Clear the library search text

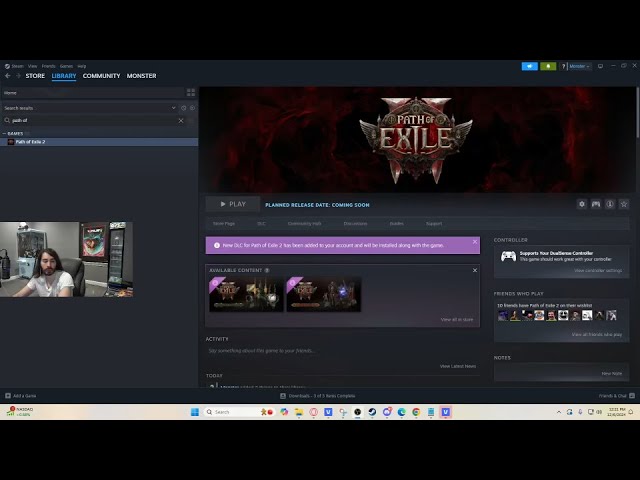pos(181,120)
